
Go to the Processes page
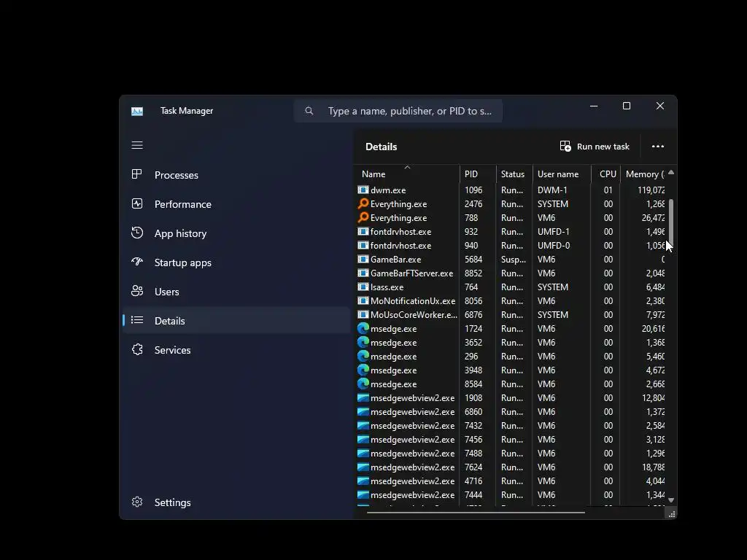coord(236,175)
